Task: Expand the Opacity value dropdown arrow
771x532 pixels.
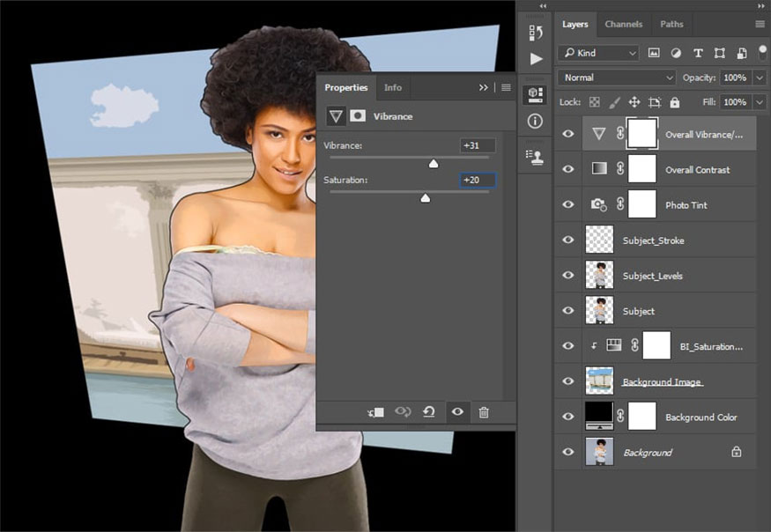Action: pyautogui.click(x=760, y=78)
